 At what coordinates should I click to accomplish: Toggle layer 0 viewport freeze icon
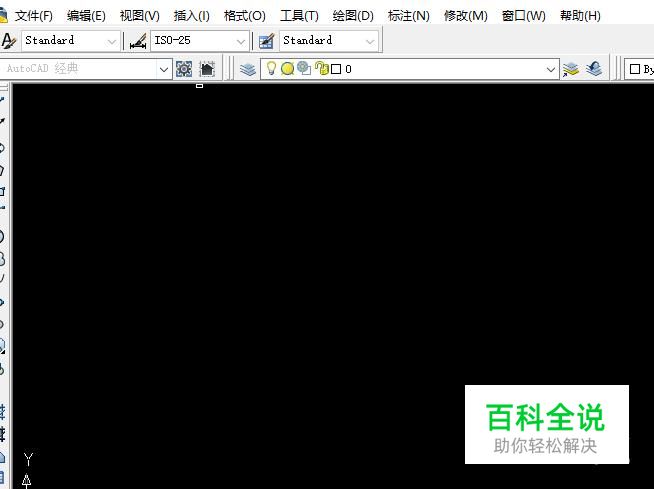pos(304,68)
